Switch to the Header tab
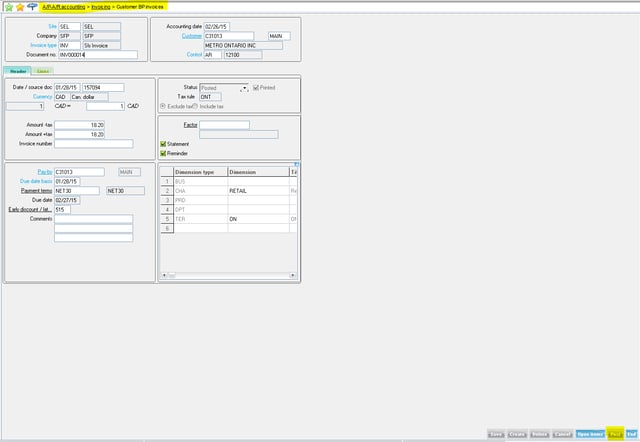 [18, 71]
